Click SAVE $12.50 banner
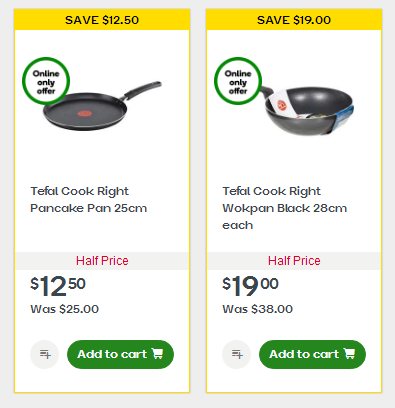 102,20
